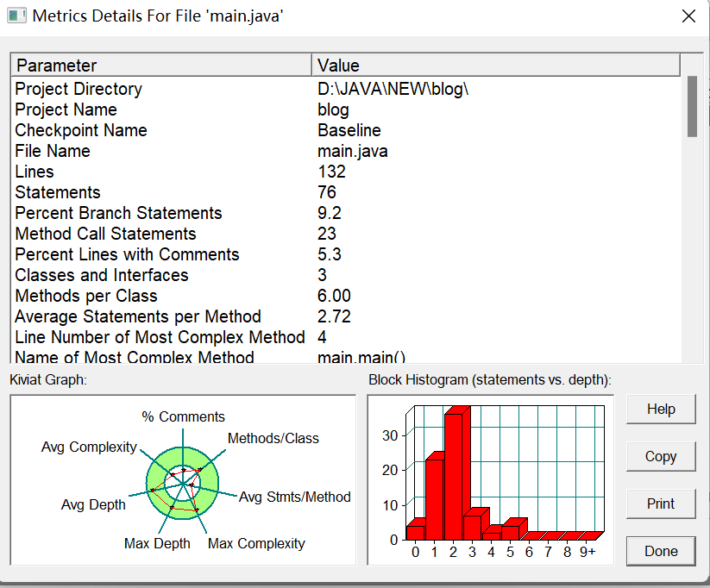Click the Value column header
Viewport: 710px width, 588px height.
tap(496, 66)
